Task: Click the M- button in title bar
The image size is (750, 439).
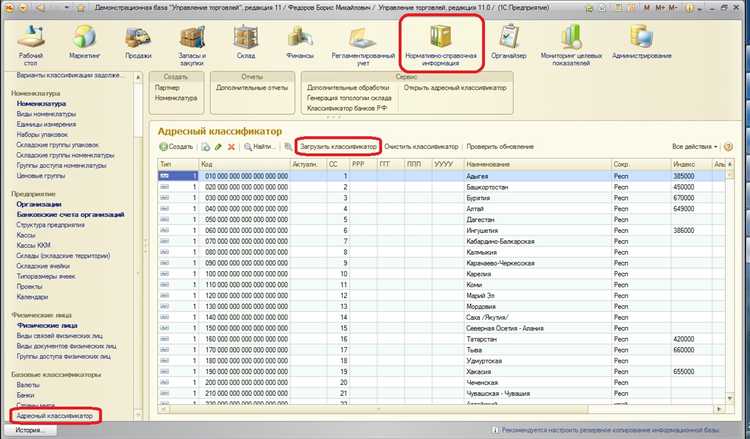Action: tap(673, 8)
